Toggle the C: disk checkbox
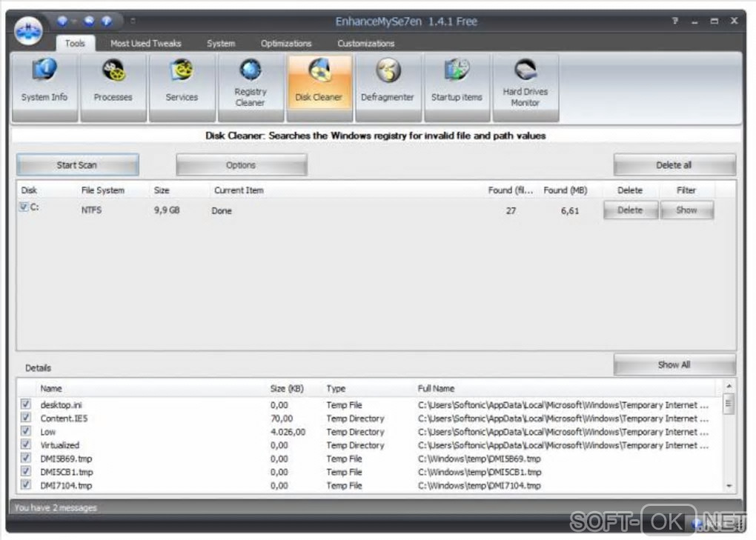This screenshot has height=540, width=756. [23, 207]
